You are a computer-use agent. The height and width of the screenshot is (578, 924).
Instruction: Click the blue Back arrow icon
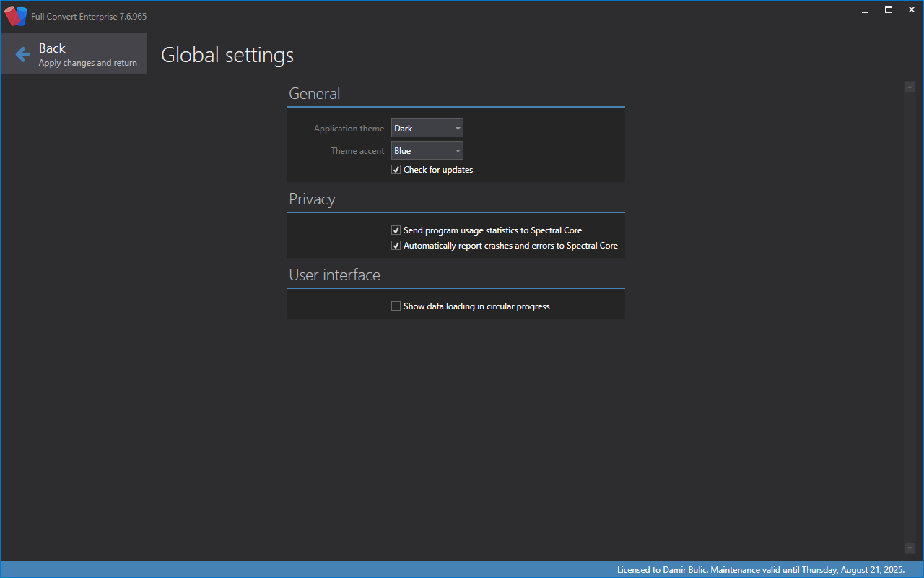click(22, 53)
